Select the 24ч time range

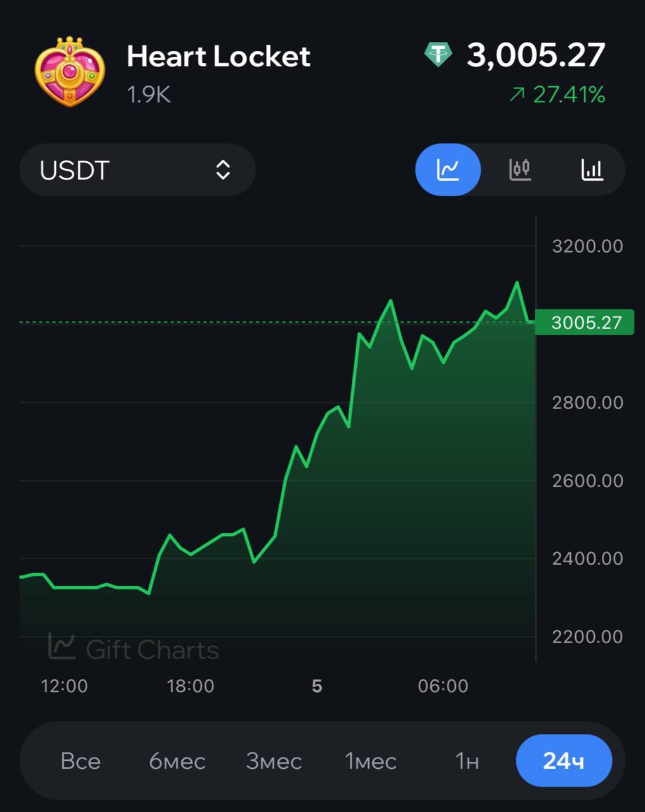pos(564,761)
